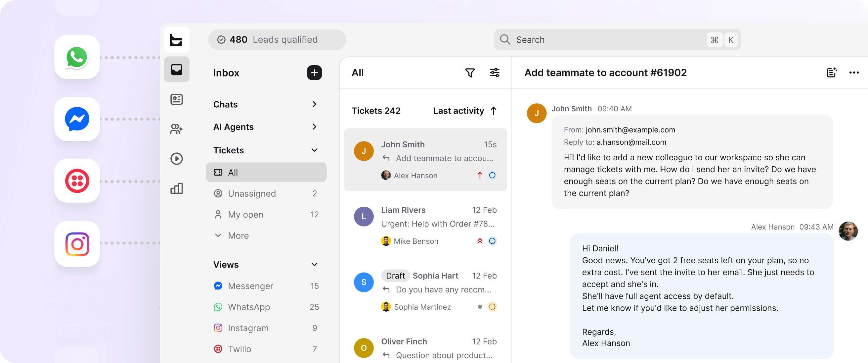Click Alex Hanson's avatar in the conversation
This screenshot has width=868, height=363.
pos(848,231)
